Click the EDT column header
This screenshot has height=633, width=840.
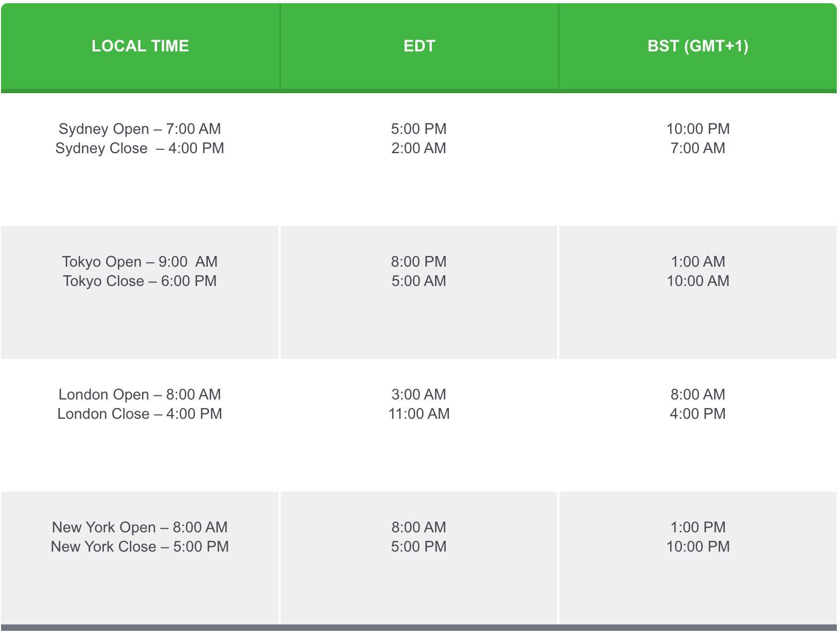coord(419,46)
